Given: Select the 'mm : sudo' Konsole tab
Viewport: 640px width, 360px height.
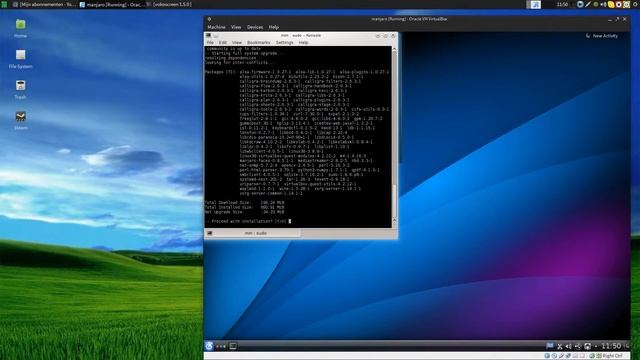Looking at the screenshot, I should pos(253,233).
